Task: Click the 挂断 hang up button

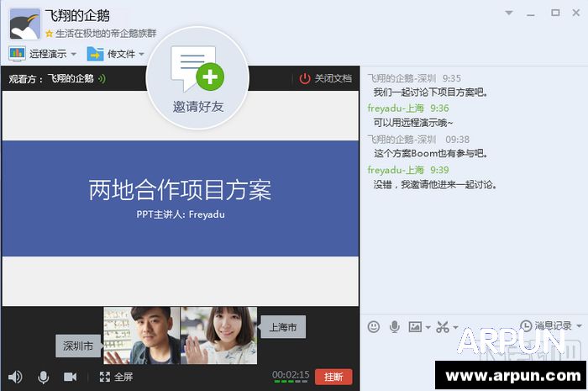Action: [x=333, y=377]
